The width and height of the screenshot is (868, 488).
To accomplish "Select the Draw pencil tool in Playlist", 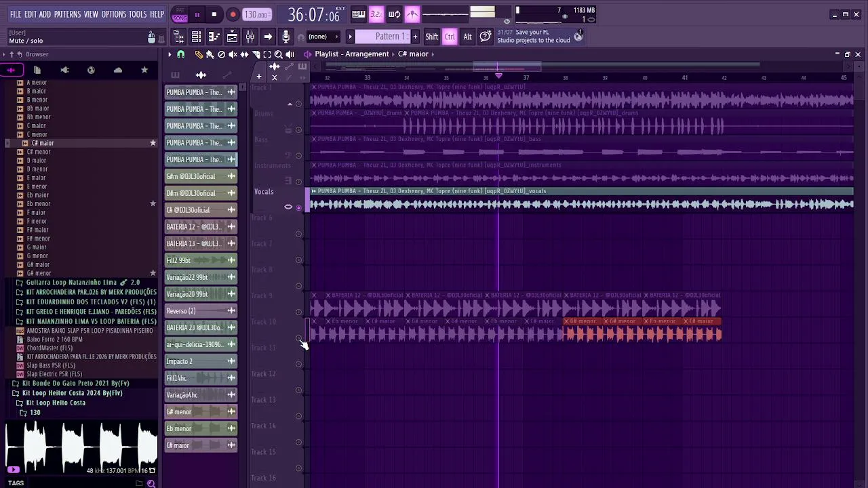I will (199, 54).
